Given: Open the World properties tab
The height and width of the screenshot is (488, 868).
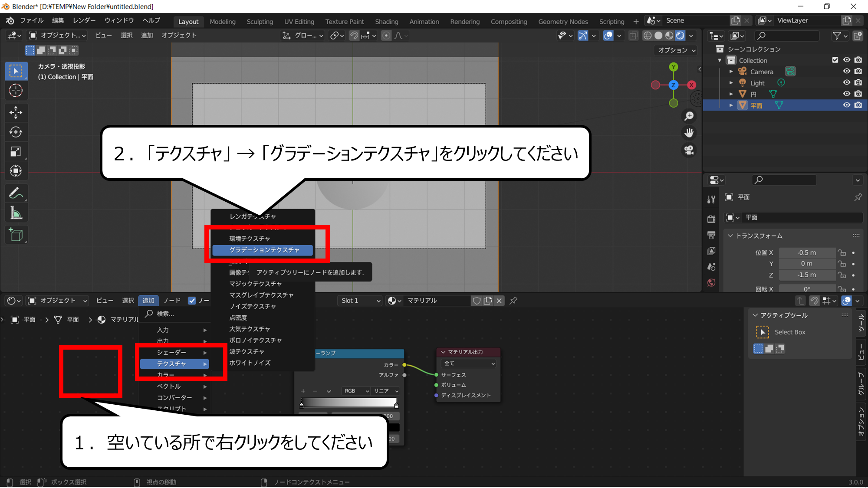Looking at the screenshot, I should 711,283.
